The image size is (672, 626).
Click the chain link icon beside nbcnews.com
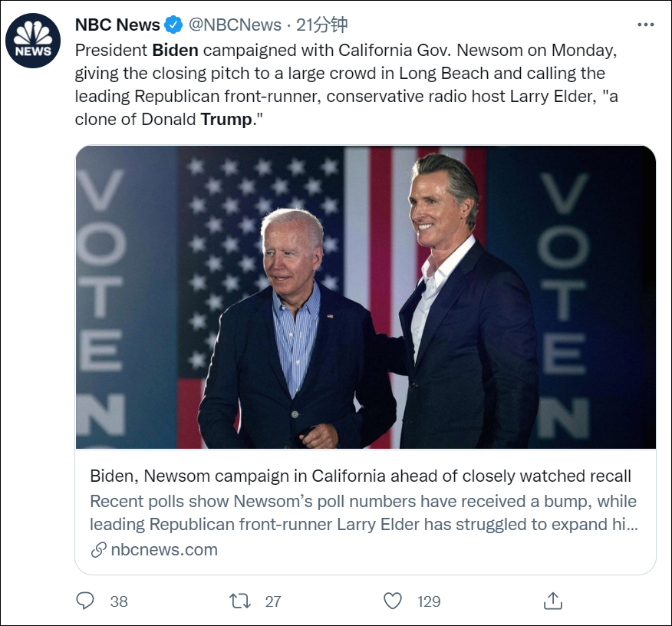(x=98, y=550)
